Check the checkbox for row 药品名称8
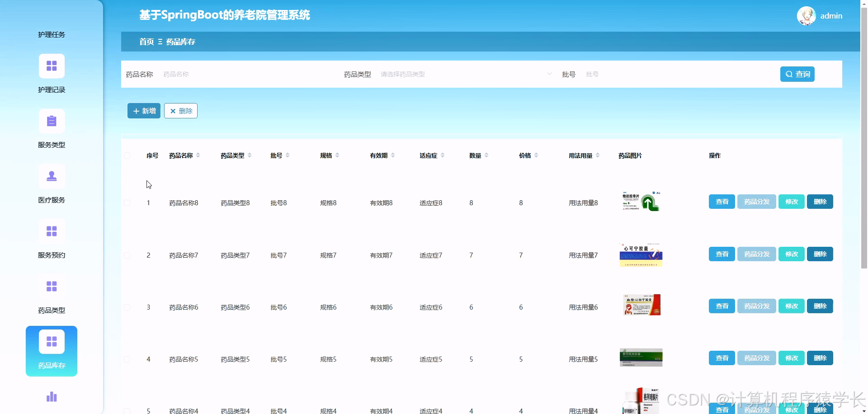This screenshot has width=868, height=414. point(127,203)
